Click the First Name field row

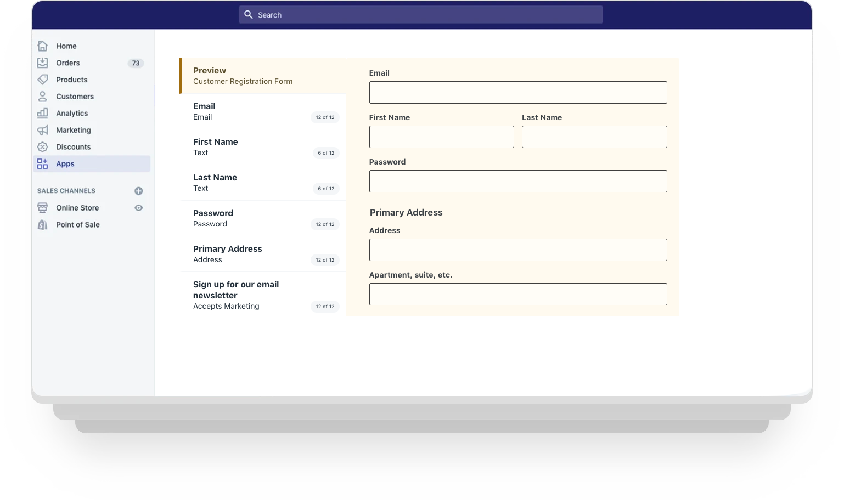263,147
